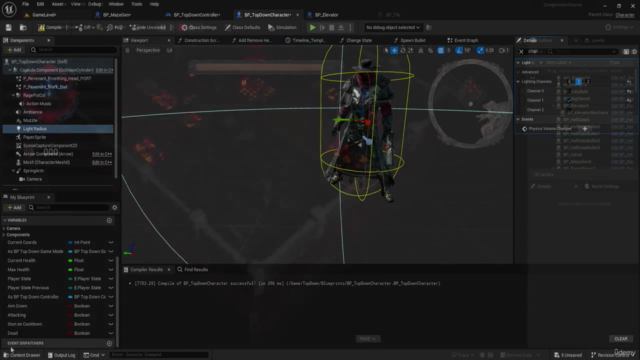
Task: Activate the Rotate gizmo tool
Action: coord(402,50)
